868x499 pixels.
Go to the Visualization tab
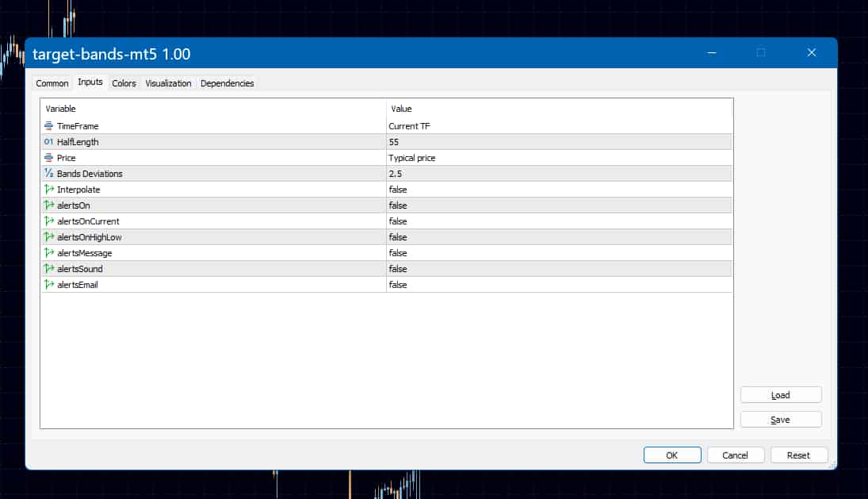168,83
